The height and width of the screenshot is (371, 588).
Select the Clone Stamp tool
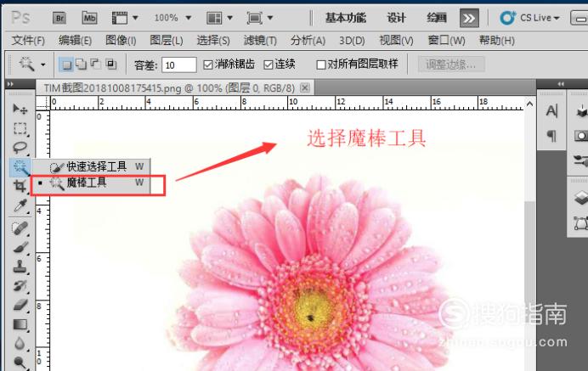point(20,267)
